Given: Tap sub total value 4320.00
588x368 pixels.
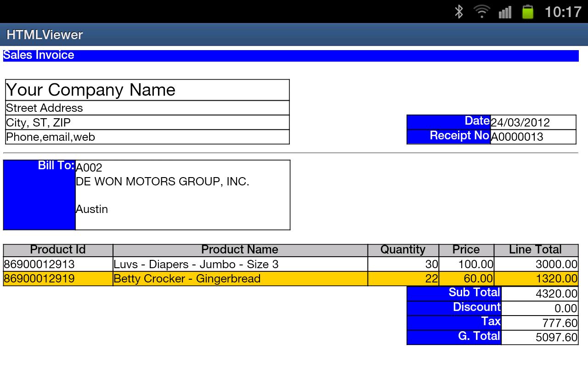Looking at the screenshot, I should (x=556, y=294).
